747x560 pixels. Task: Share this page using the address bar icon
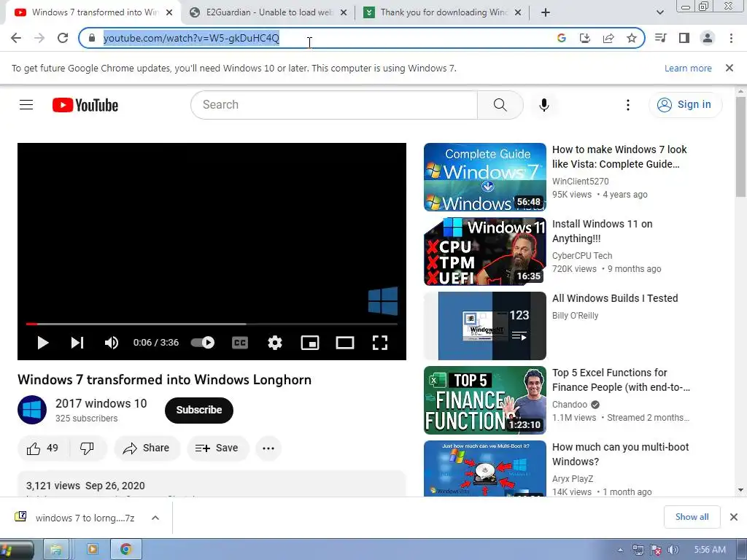(x=608, y=38)
